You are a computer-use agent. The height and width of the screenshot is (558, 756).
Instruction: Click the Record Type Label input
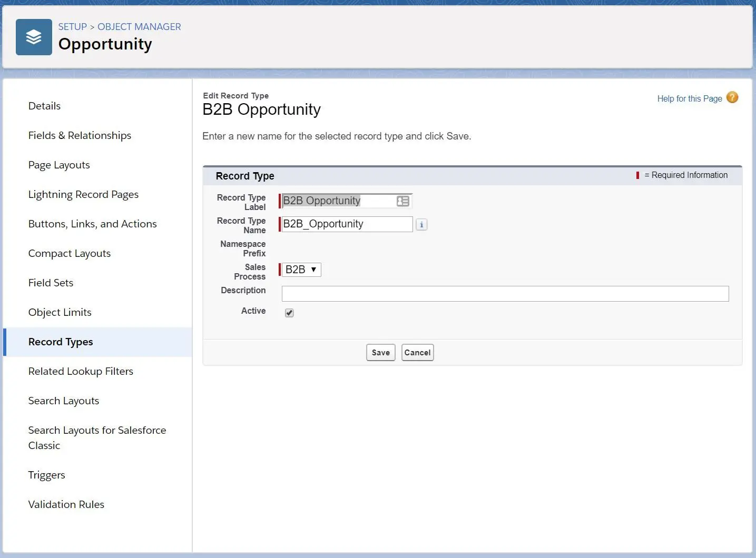tap(347, 201)
